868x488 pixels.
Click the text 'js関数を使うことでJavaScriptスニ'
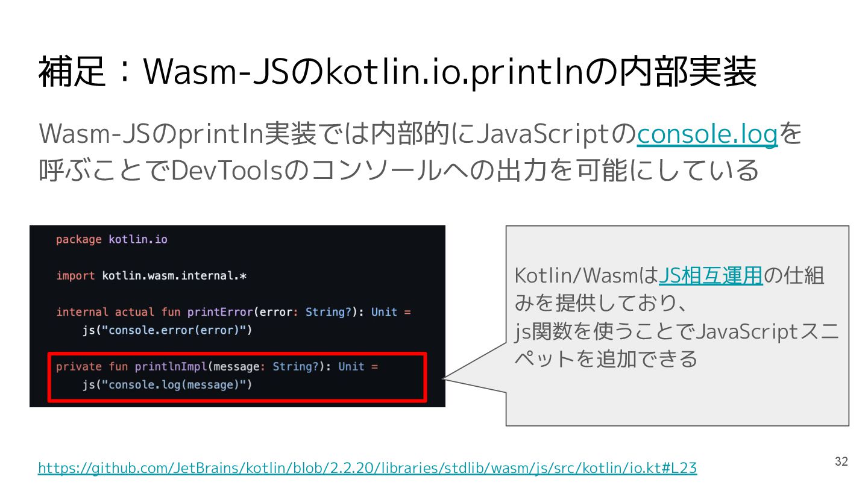point(676,331)
